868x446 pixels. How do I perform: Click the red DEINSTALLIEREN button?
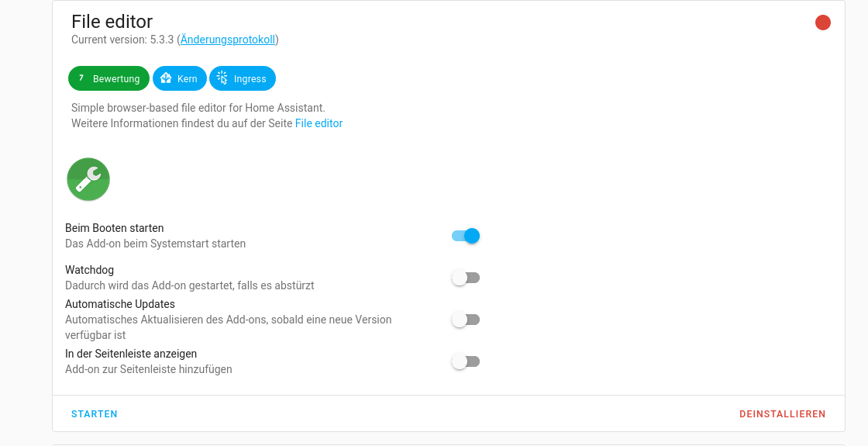click(782, 414)
